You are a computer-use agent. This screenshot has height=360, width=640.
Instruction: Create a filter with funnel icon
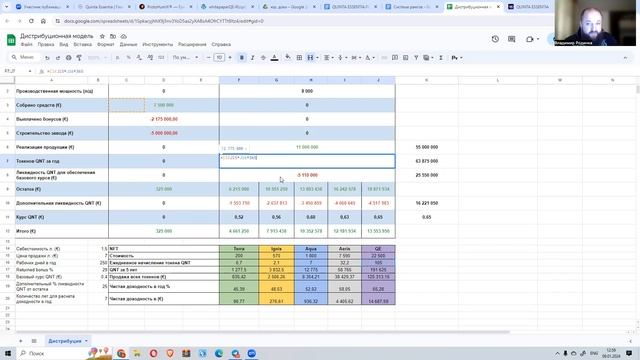coord(416,58)
